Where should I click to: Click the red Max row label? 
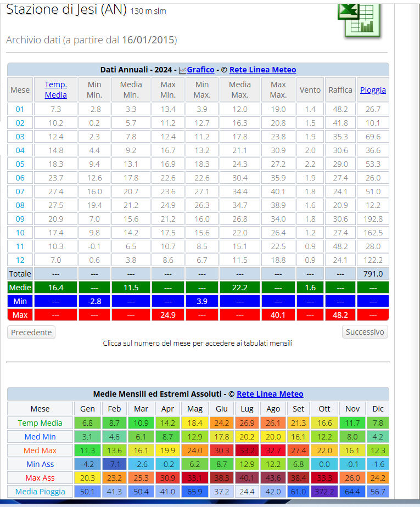point(20,315)
